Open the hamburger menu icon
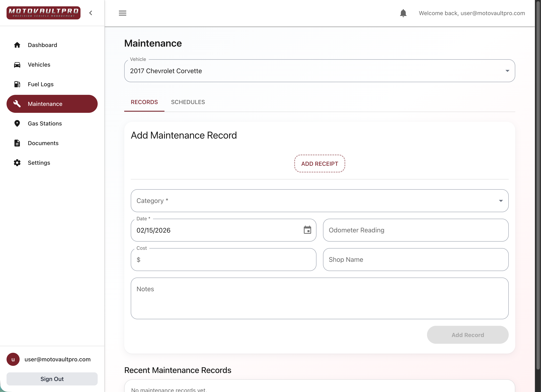Viewport: 541px width, 392px height. [122, 13]
